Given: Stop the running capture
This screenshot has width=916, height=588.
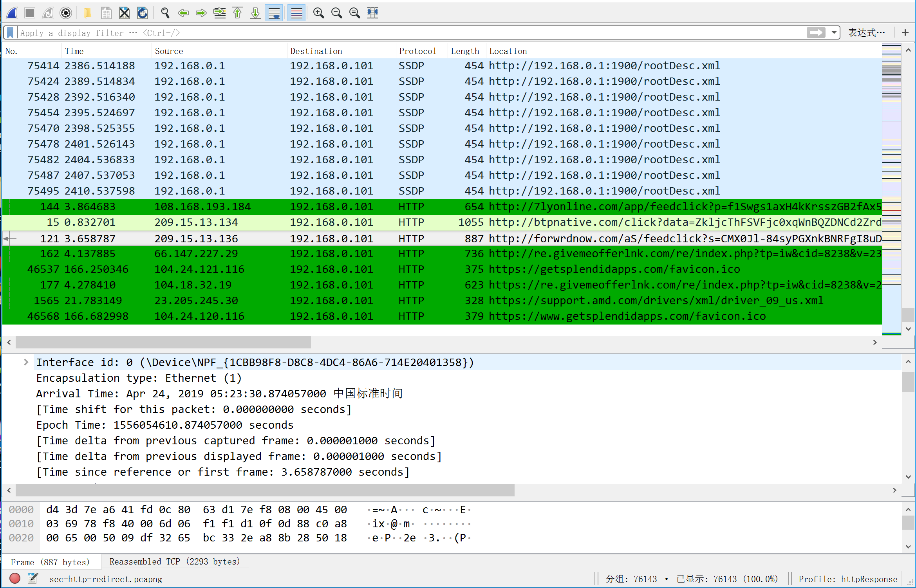Looking at the screenshot, I should pos(30,13).
